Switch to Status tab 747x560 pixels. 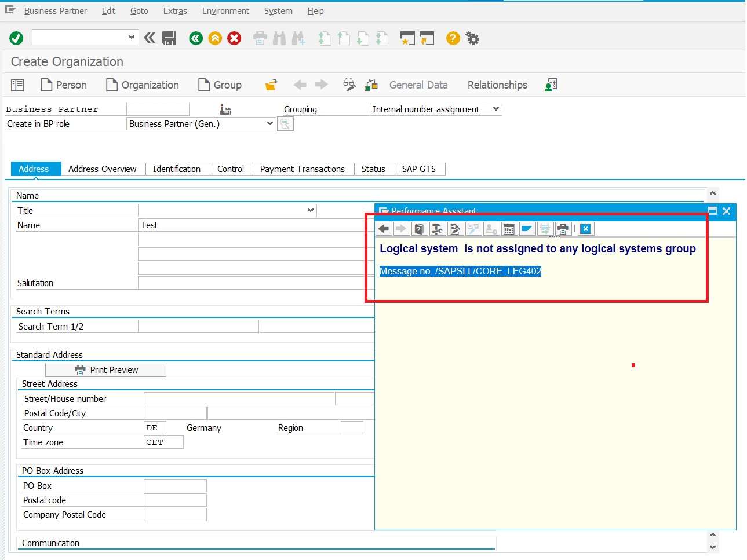click(373, 169)
